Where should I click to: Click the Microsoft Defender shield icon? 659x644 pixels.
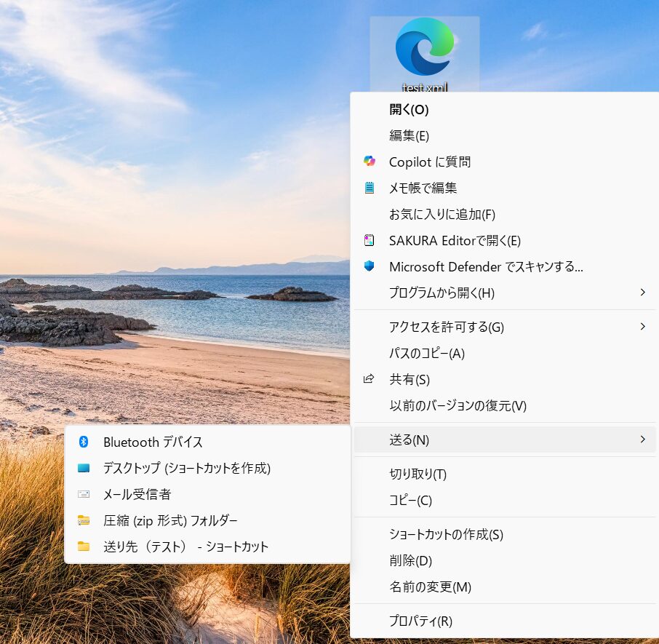point(369,266)
